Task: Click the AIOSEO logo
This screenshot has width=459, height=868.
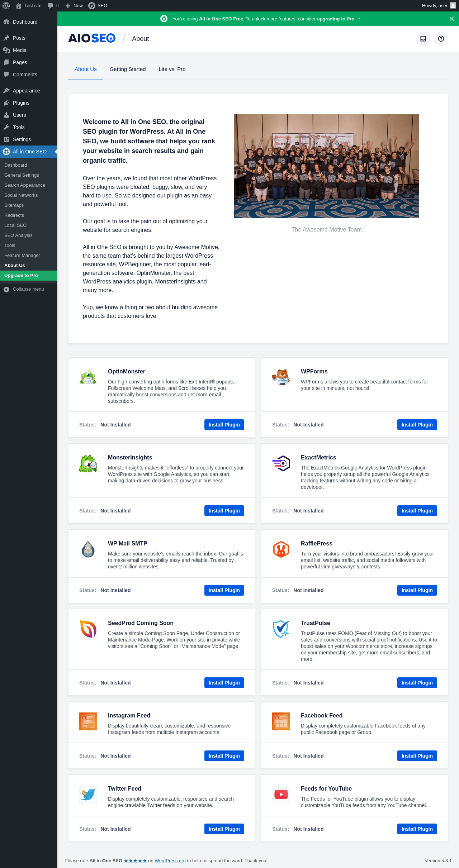Action: [x=92, y=38]
